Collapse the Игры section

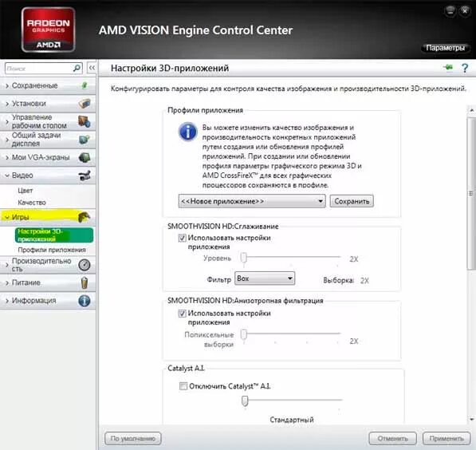[7, 217]
